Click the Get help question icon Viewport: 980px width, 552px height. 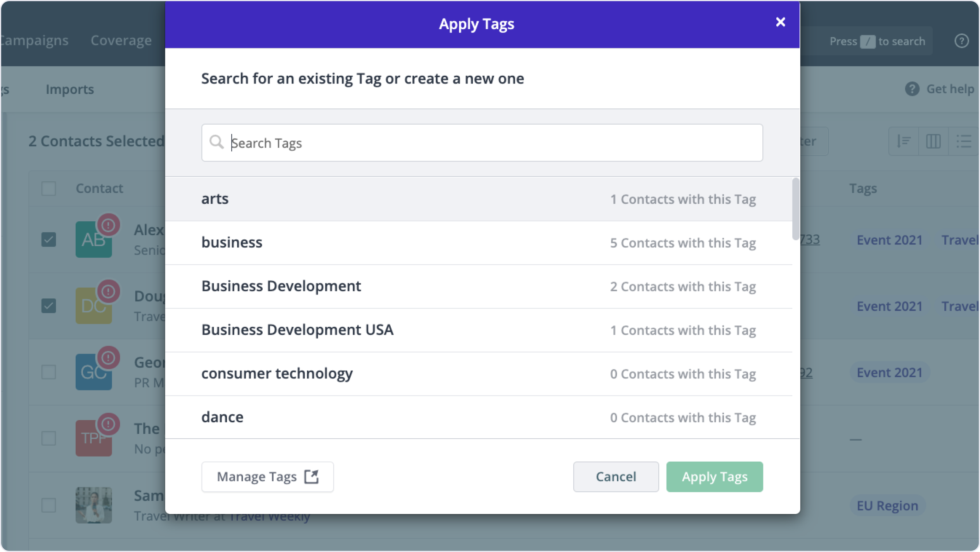pos(912,89)
